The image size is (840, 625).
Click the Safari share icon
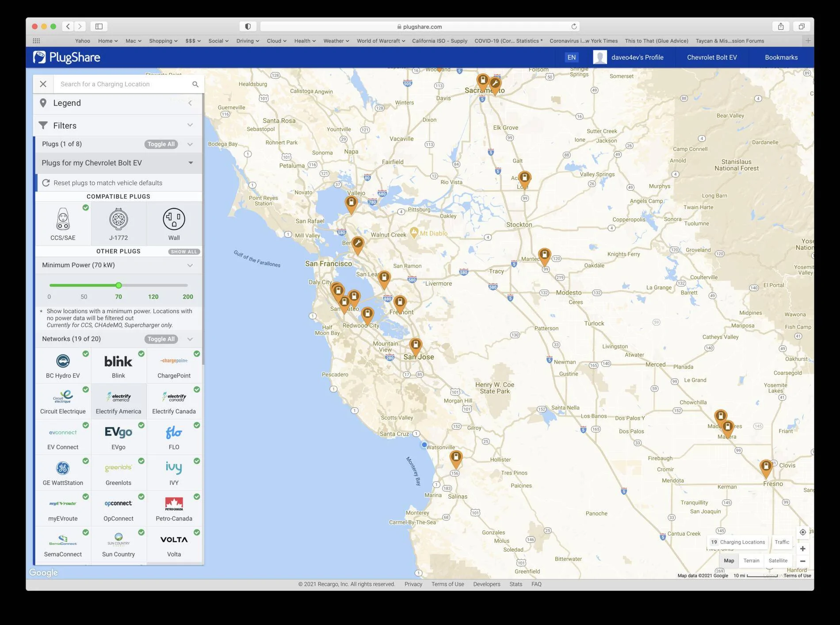[x=781, y=27]
